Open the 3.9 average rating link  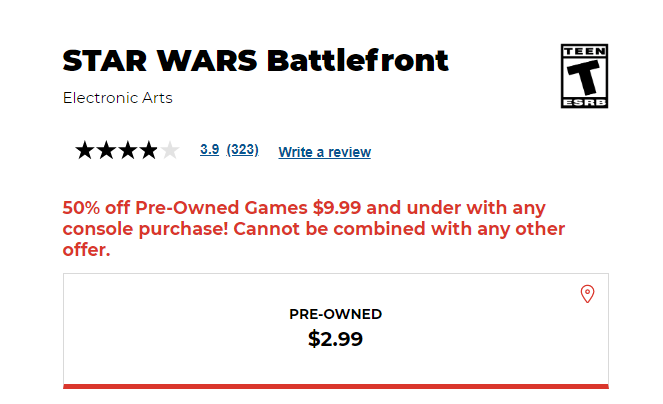209,150
